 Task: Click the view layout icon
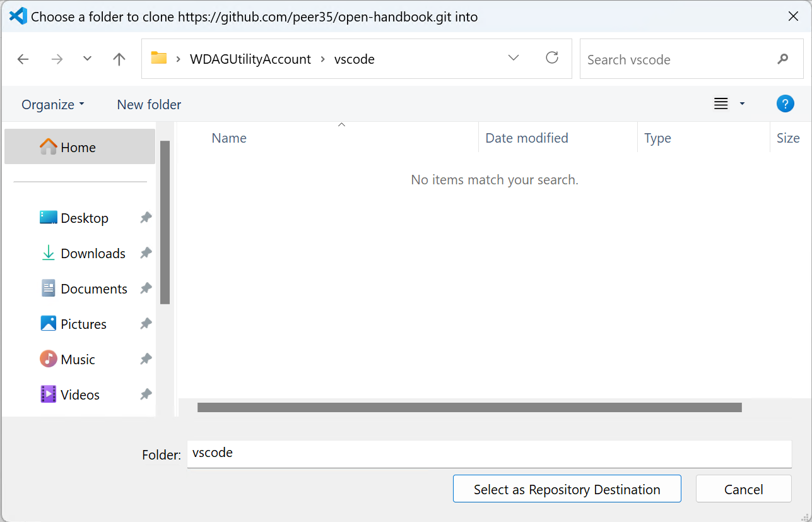(x=721, y=104)
